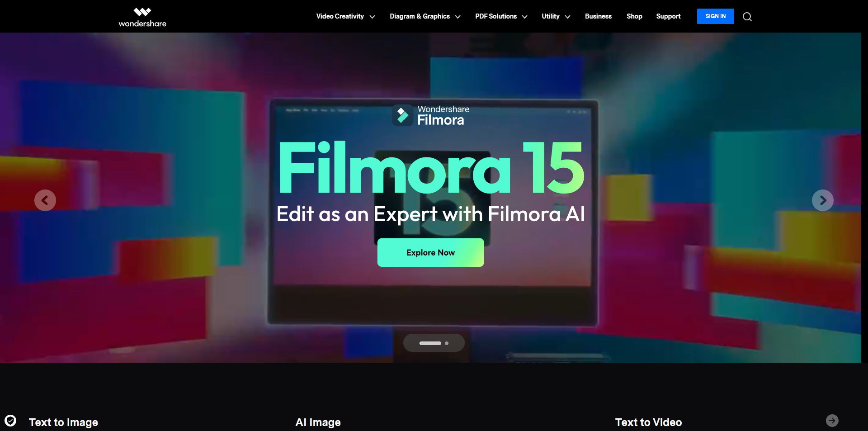Screen dimensions: 868x431
Task: Advance to the next carousel slide
Action: [822, 200]
